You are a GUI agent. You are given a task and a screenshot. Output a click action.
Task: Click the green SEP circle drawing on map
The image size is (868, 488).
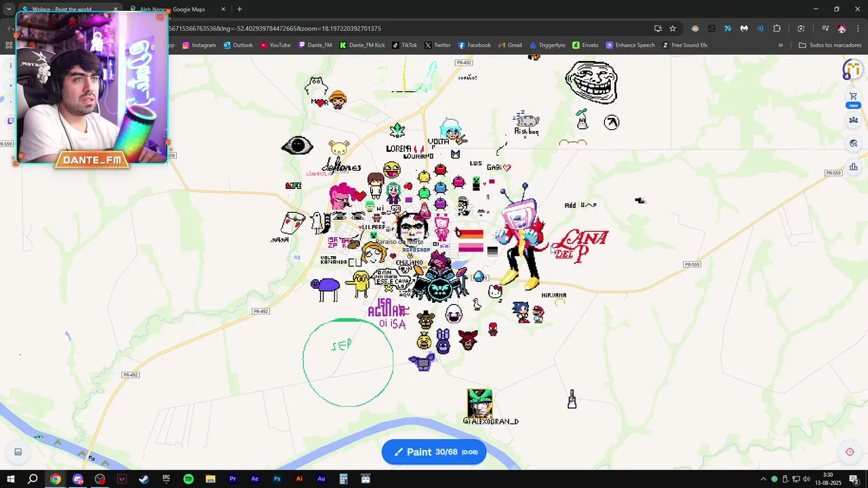coord(348,363)
